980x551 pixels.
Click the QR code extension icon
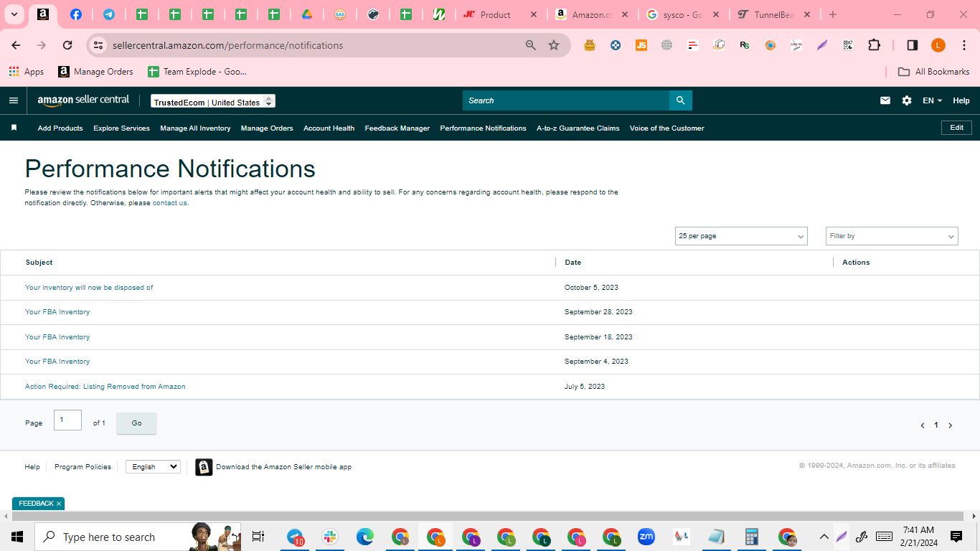[848, 45]
